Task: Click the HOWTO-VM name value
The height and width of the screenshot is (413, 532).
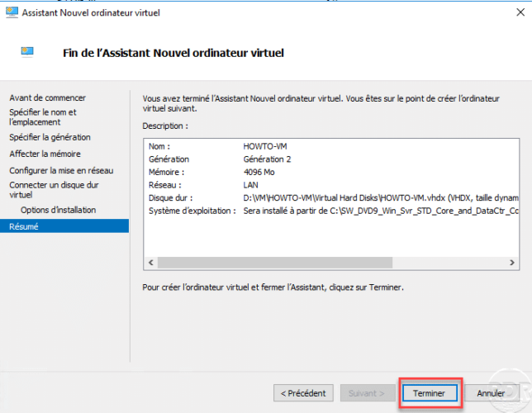Action: (x=265, y=146)
